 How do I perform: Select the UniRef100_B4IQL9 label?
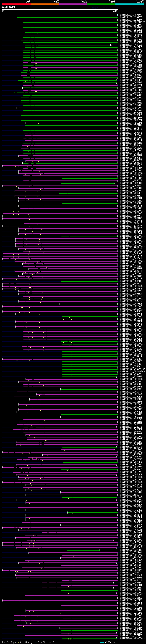point(131,512)
